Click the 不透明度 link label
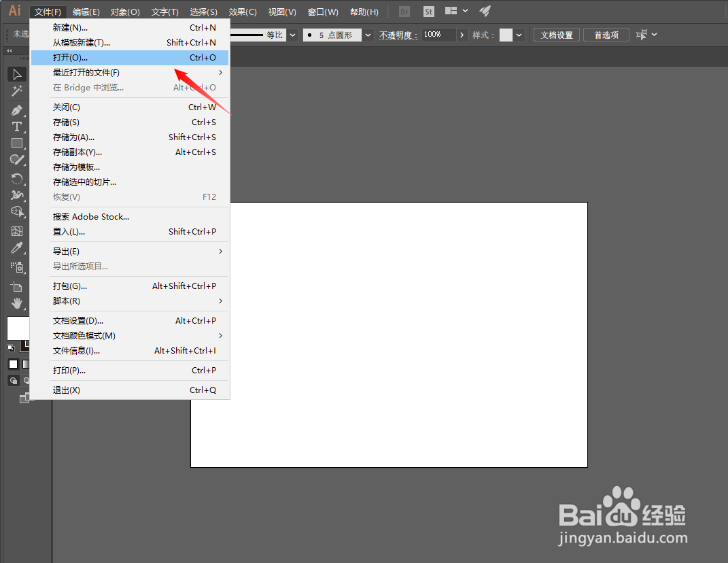 pos(398,35)
